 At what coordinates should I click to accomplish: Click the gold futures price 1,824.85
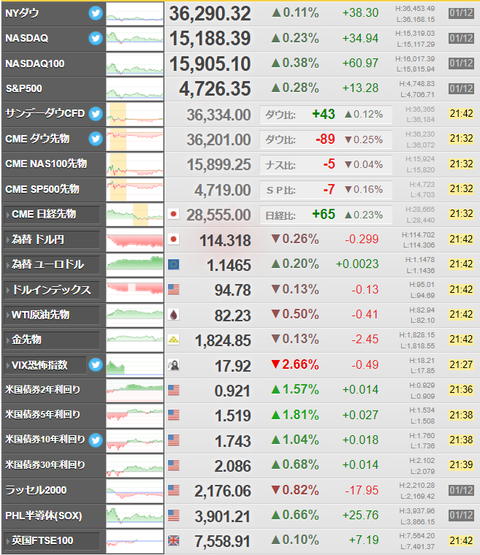click(x=223, y=341)
